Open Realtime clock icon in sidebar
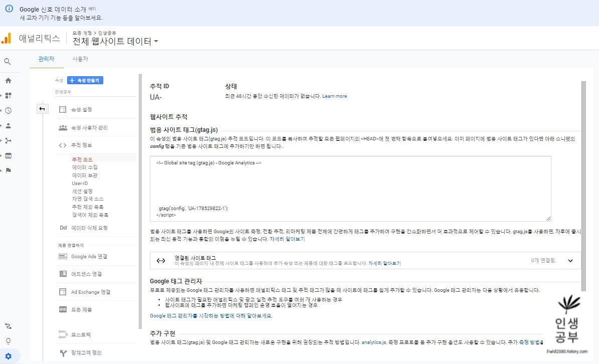 8,111
